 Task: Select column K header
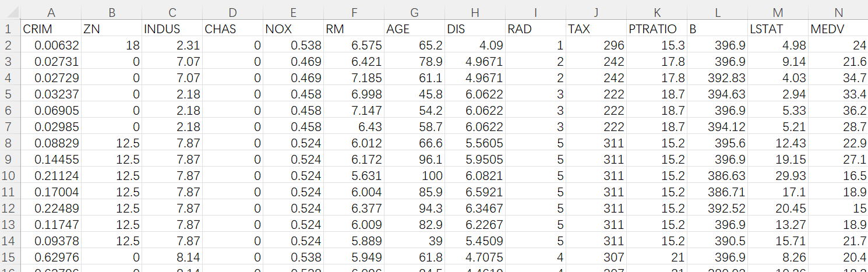(657, 12)
